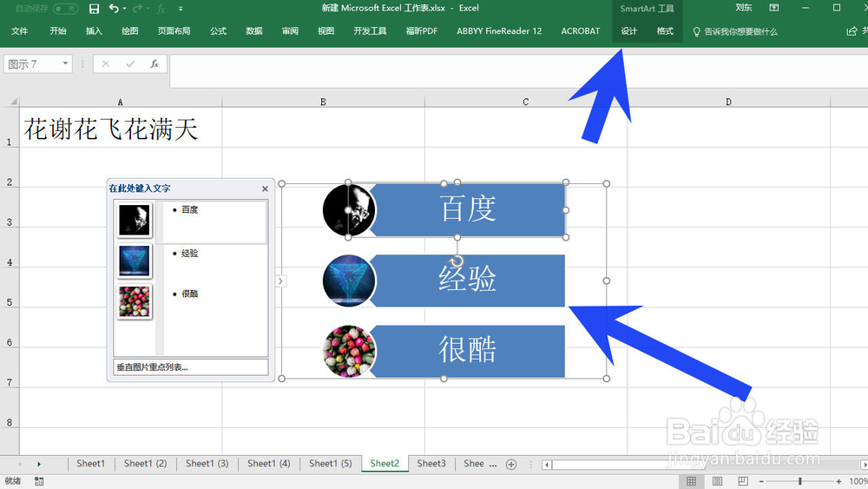Open the ABBYY FineReader 12 tab
Image resolution: width=868 pixels, height=489 pixels.
tap(499, 31)
